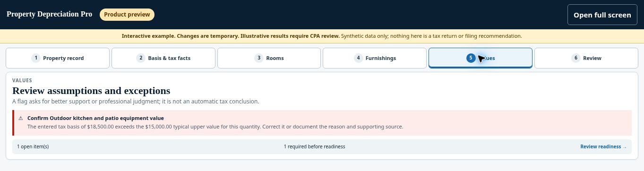Screen dimensions: 644x171
Task: Click the '1 open item(s)' status text
Action: pyautogui.click(x=33, y=146)
